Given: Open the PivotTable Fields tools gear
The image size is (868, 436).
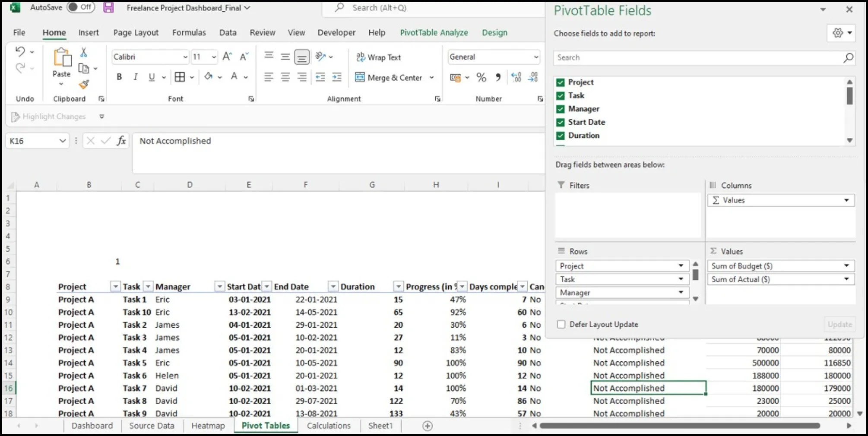Looking at the screenshot, I should pos(838,33).
